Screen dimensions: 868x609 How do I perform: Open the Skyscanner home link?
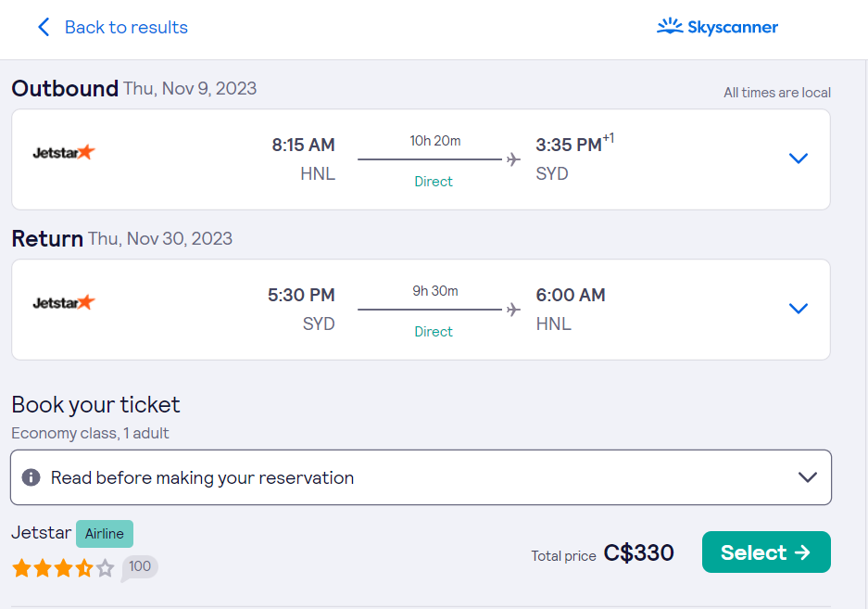tap(717, 27)
